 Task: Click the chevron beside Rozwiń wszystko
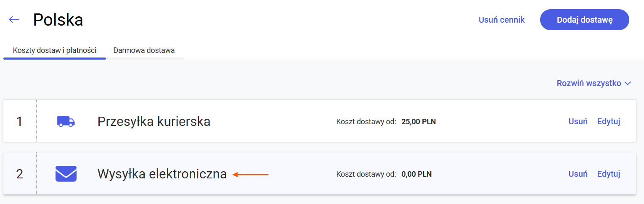[628, 84]
